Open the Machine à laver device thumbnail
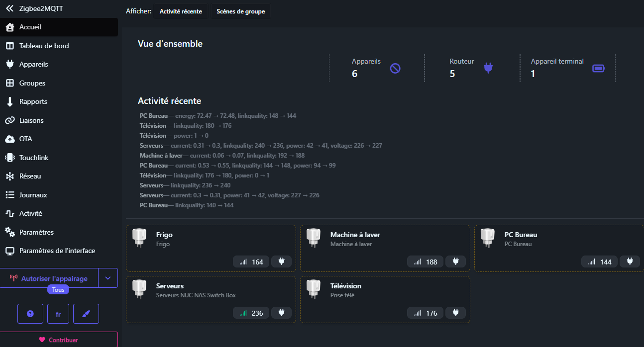 coord(313,238)
